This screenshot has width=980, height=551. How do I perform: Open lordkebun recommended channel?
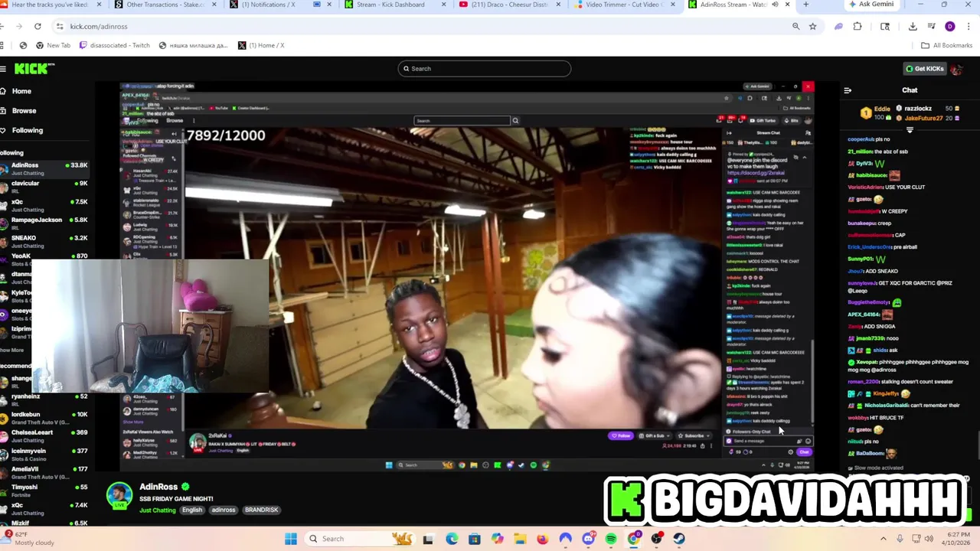click(x=44, y=418)
